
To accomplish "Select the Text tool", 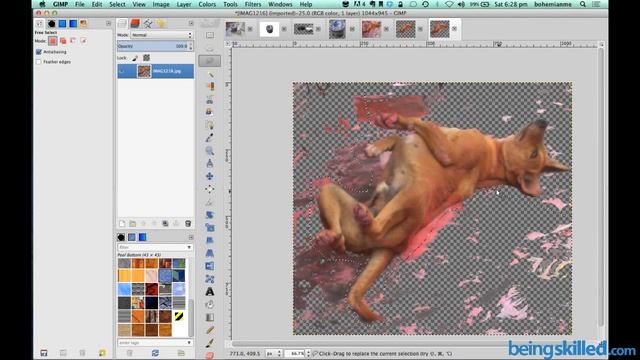I will click(x=210, y=292).
